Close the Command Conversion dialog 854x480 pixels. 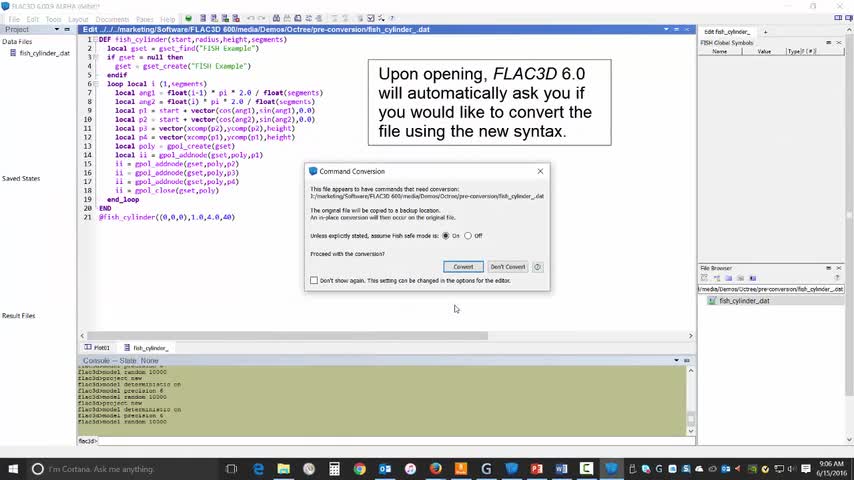click(x=540, y=171)
